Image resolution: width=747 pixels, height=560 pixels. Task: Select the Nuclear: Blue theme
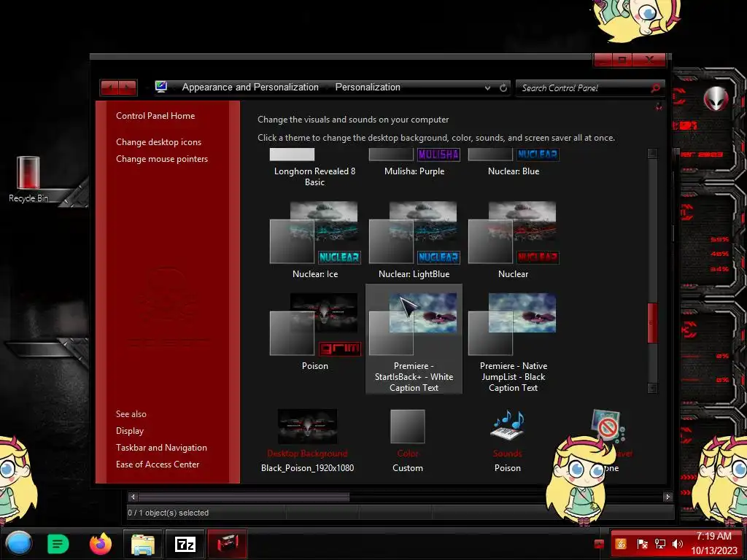tap(514, 163)
